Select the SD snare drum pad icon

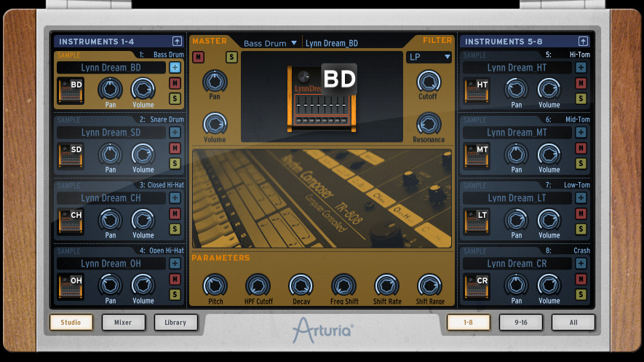point(71,156)
